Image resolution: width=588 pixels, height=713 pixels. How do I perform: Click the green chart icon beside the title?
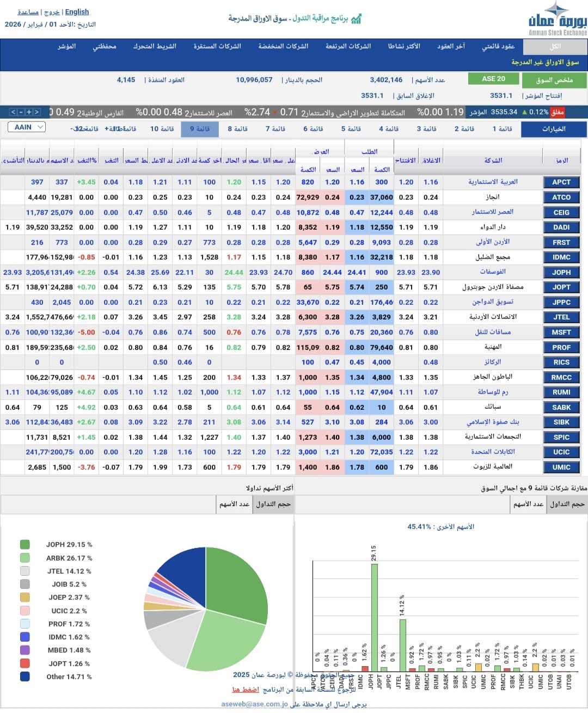pos(357,19)
